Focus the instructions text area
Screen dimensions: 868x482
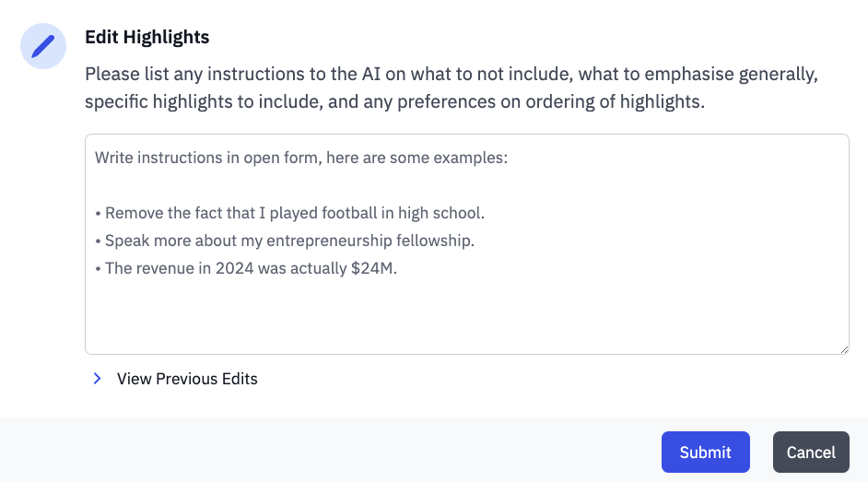pos(466,244)
